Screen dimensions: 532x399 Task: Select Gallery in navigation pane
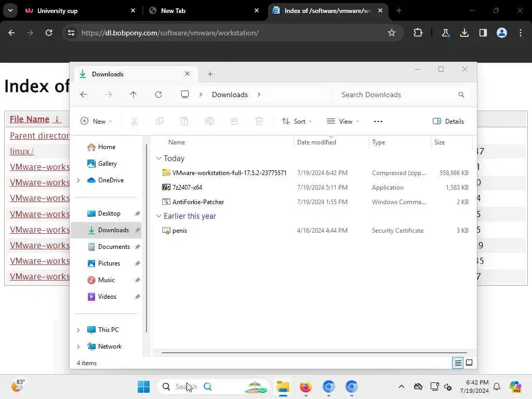coord(107,164)
